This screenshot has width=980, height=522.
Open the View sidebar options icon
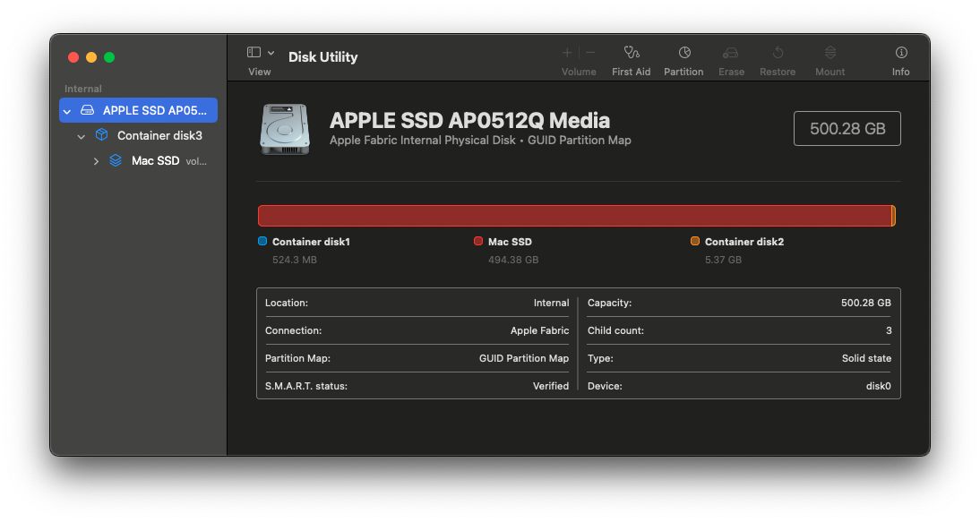[x=254, y=53]
